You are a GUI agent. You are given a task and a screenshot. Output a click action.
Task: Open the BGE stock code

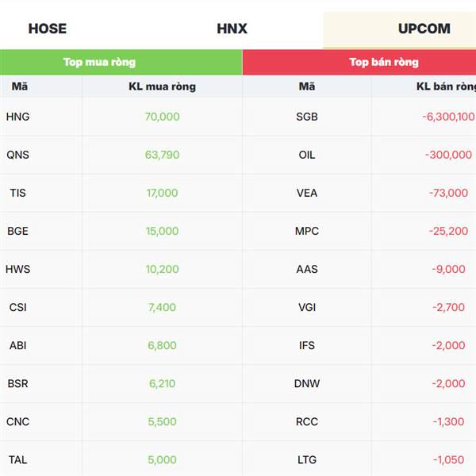(18, 231)
